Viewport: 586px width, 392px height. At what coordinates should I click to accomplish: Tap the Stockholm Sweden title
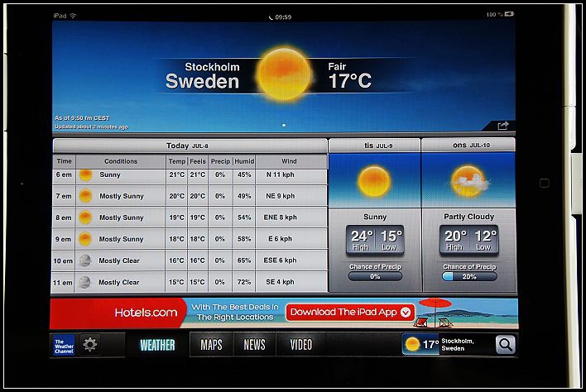[202, 76]
